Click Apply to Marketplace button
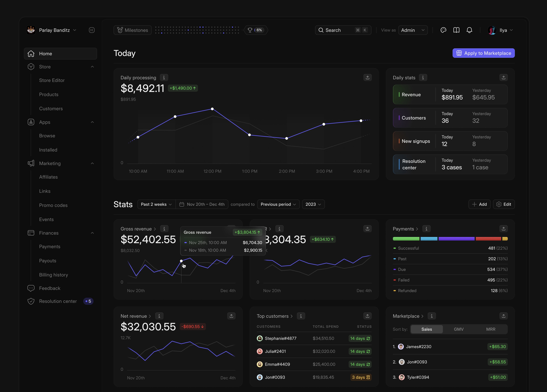This screenshot has height=392, width=547. click(x=483, y=53)
